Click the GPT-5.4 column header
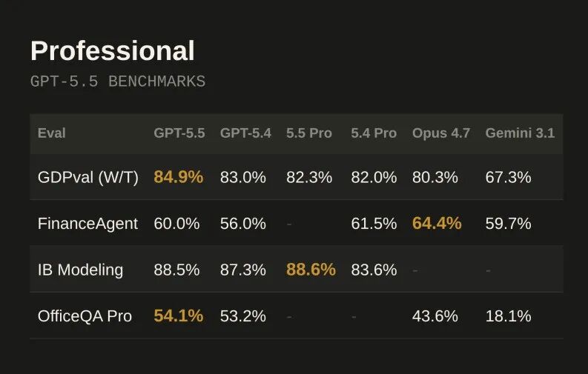This screenshot has height=374, width=588. [x=245, y=133]
